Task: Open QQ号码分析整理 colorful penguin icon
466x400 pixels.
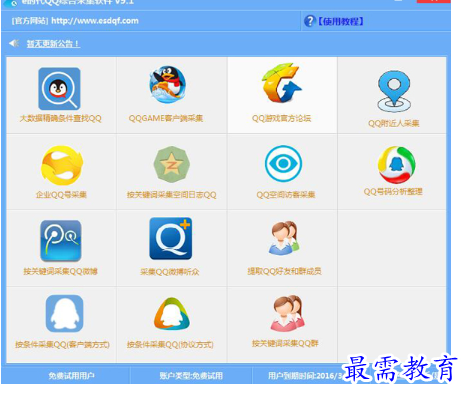Action: [x=396, y=165]
